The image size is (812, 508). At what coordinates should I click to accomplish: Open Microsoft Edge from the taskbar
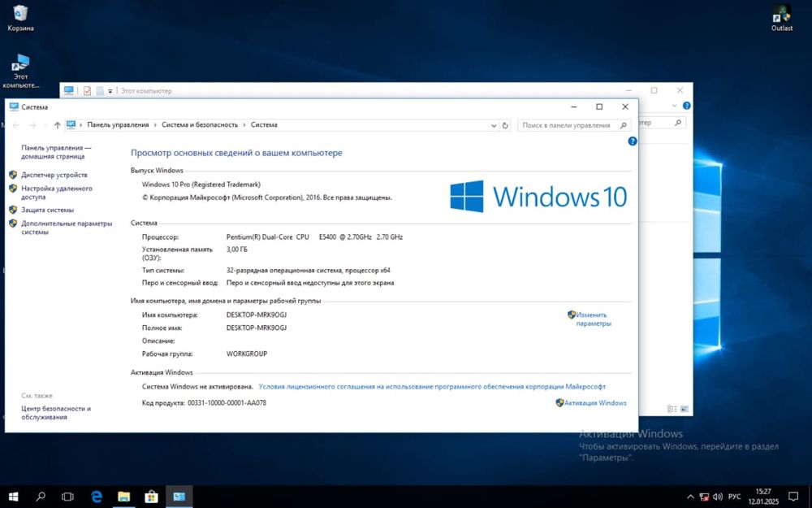(x=97, y=496)
